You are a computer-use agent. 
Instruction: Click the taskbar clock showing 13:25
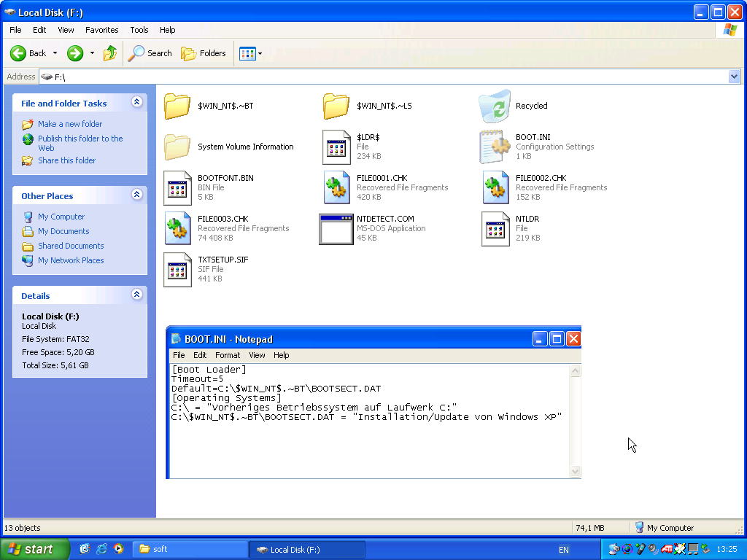pos(727,550)
